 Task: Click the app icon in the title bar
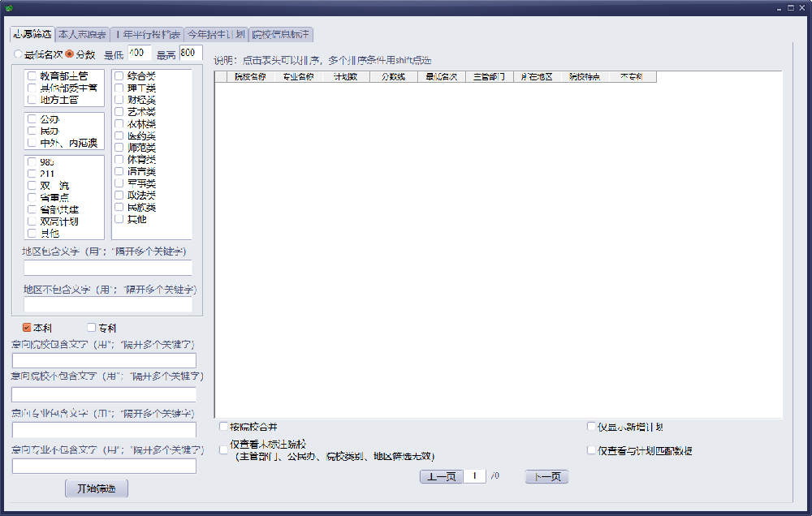pyautogui.click(x=9, y=8)
